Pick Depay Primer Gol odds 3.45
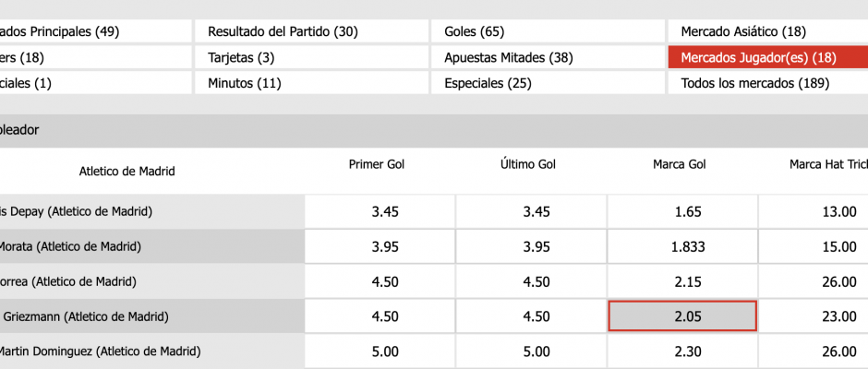This screenshot has width=868, height=369. coord(385,211)
